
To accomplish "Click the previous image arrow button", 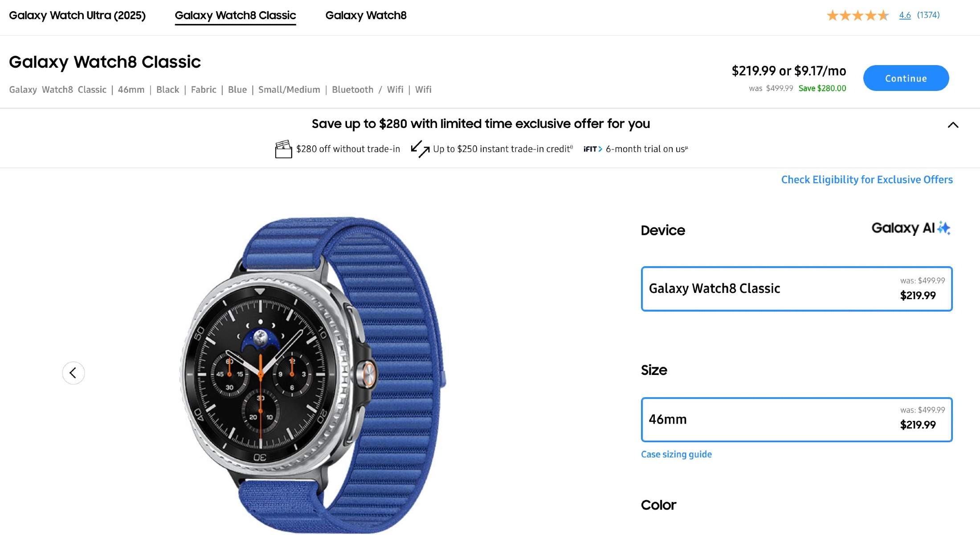I will coord(73,373).
